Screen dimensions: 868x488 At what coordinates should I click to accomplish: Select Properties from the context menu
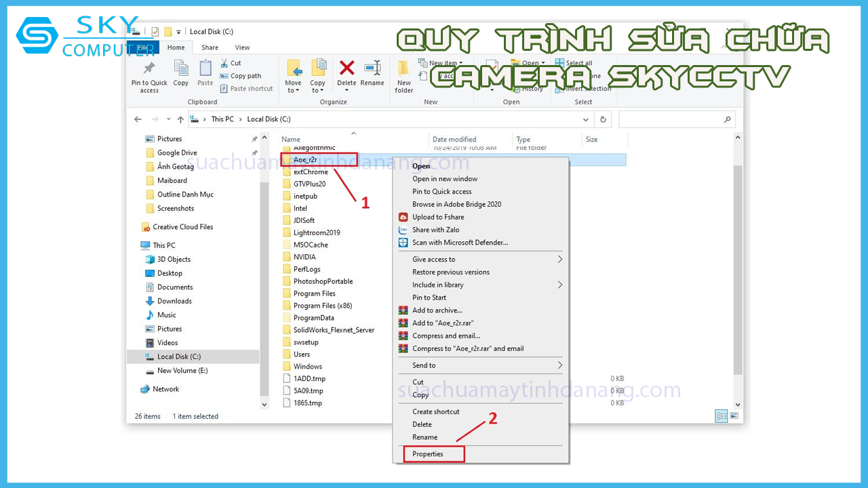[x=428, y=454]
